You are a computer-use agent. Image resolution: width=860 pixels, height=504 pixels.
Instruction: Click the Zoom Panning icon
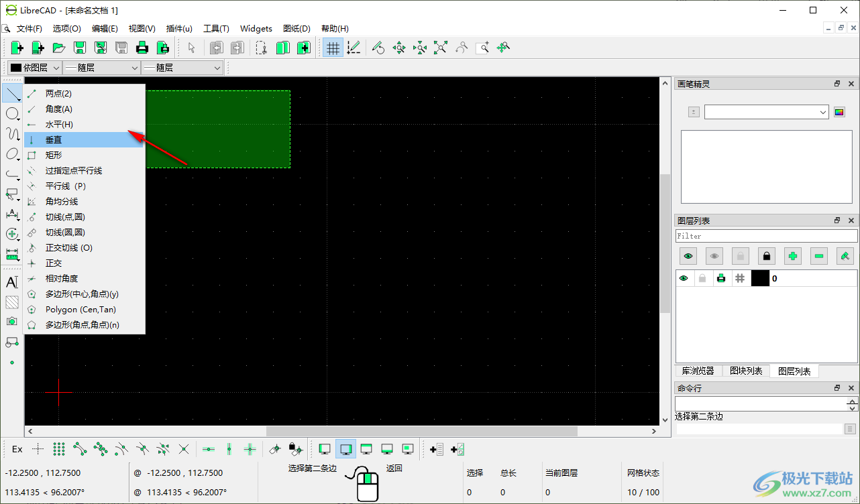click(x=503, y=48)
